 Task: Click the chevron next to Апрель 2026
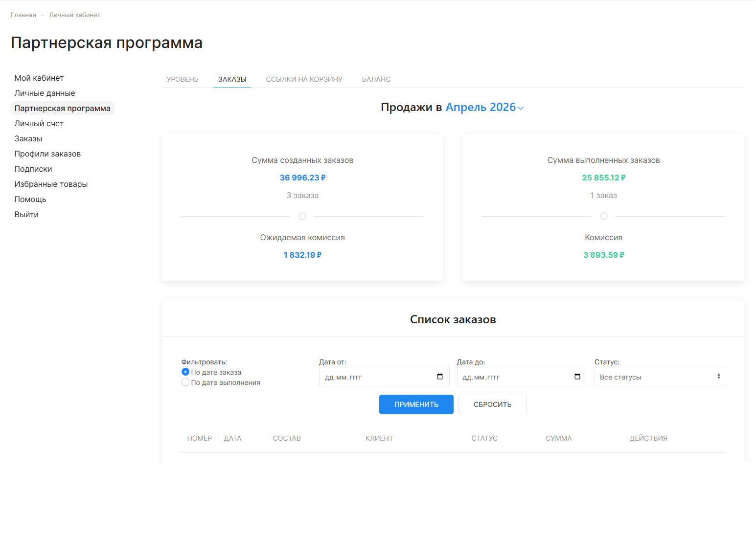[x=521, y=108]
